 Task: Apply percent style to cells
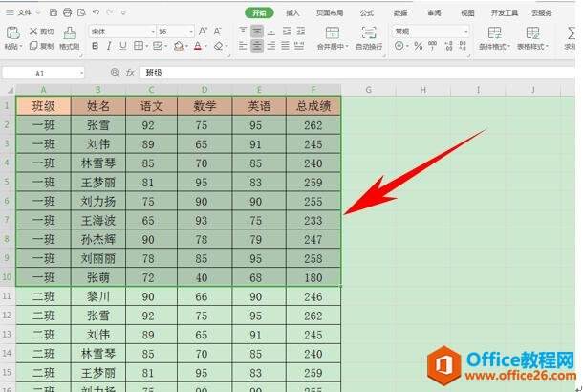419,46
